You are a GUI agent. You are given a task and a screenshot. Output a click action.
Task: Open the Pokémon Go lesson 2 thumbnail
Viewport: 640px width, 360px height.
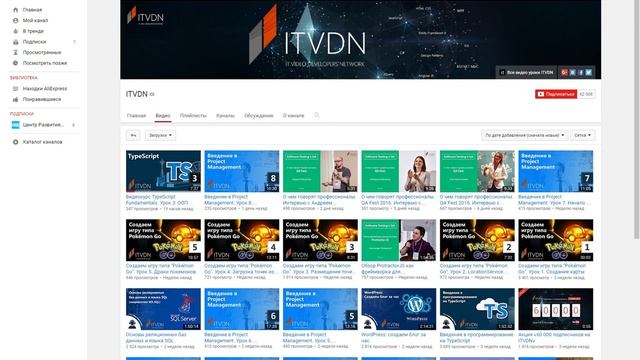coord(477,240)
